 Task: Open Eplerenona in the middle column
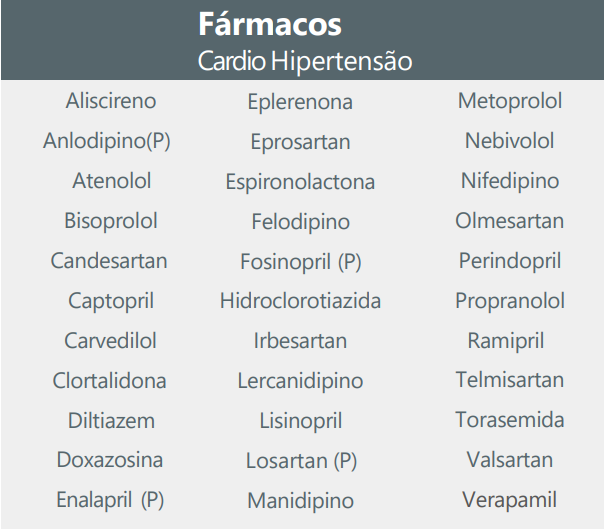click(x=300, y=102)
